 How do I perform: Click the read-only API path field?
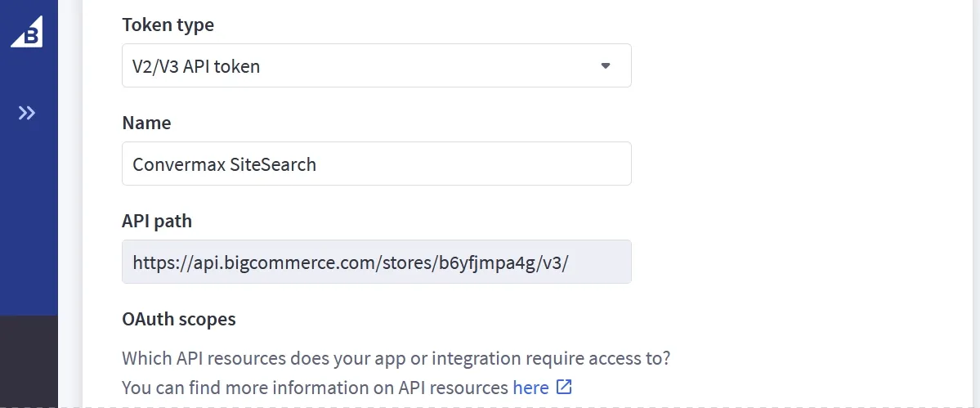376,262
